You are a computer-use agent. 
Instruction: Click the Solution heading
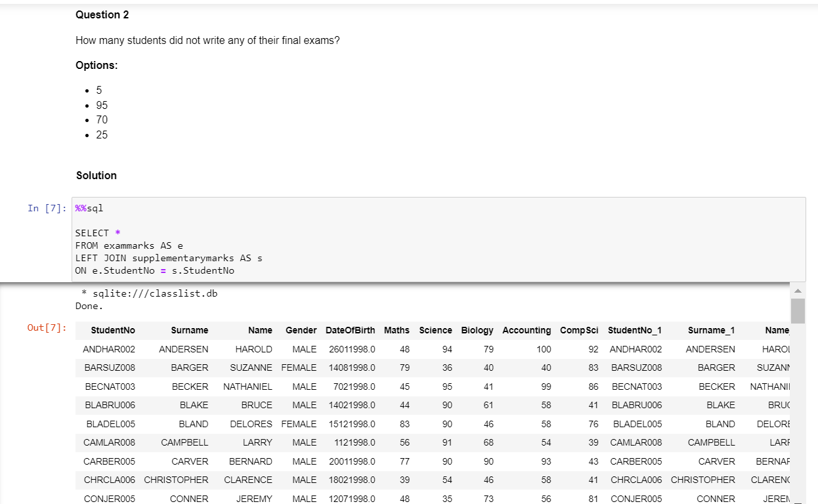tap(97, 175)
